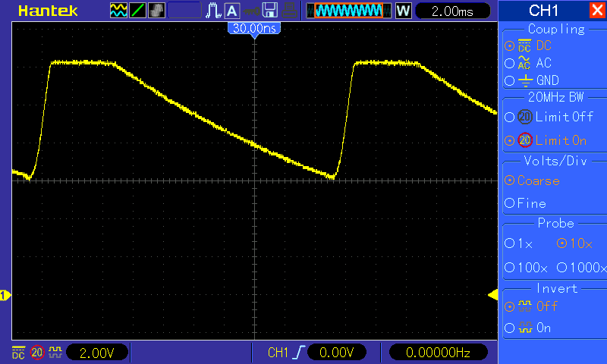Click the rising edge trigger slope icon
The width and height of the screenshot is (607, 364).
tap(298, 353)
